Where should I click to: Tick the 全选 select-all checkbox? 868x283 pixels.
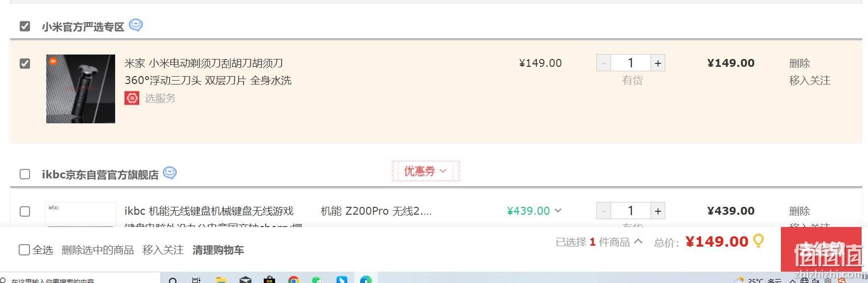click(24, 250)
